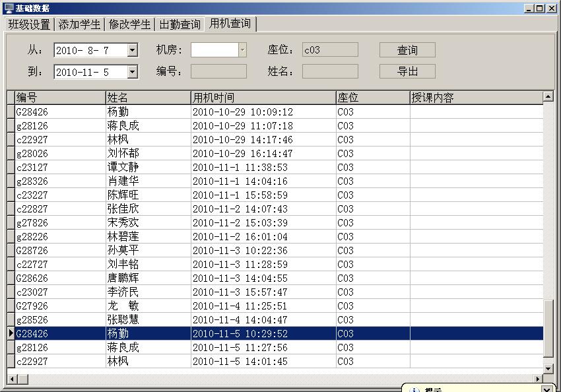Image resolution: width=561 pixels, height=392 pixels.
Task: Click the 用机时间 column header
Action: click(263, 98)
